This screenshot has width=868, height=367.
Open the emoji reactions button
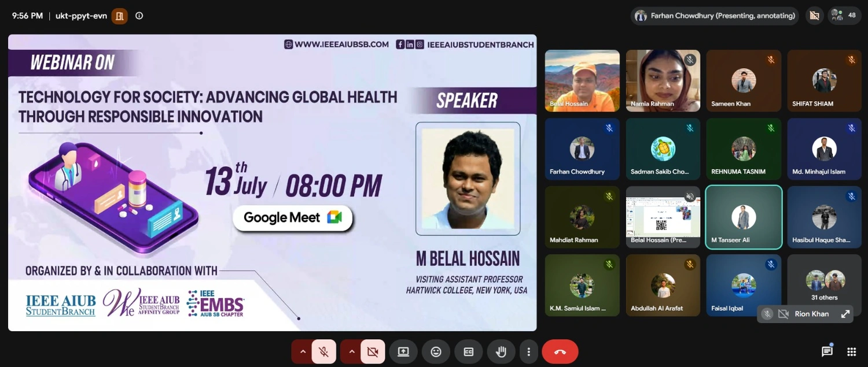[x=436, y=351]
